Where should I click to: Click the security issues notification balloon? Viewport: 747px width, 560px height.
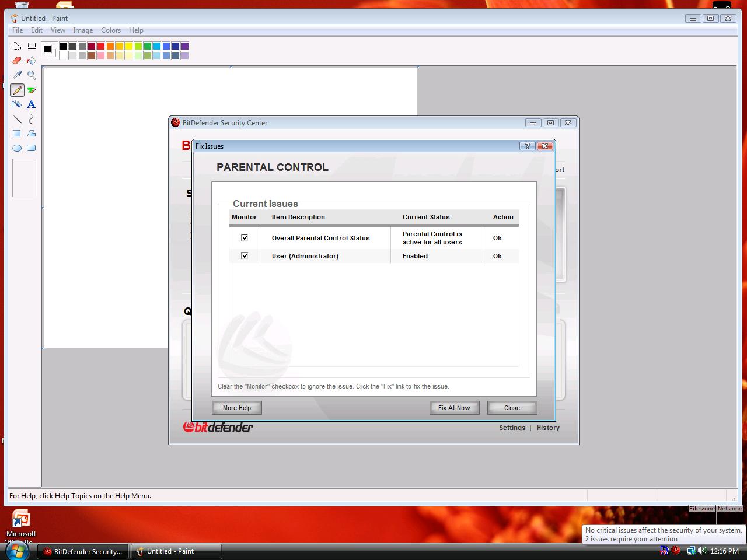point(663,534)
